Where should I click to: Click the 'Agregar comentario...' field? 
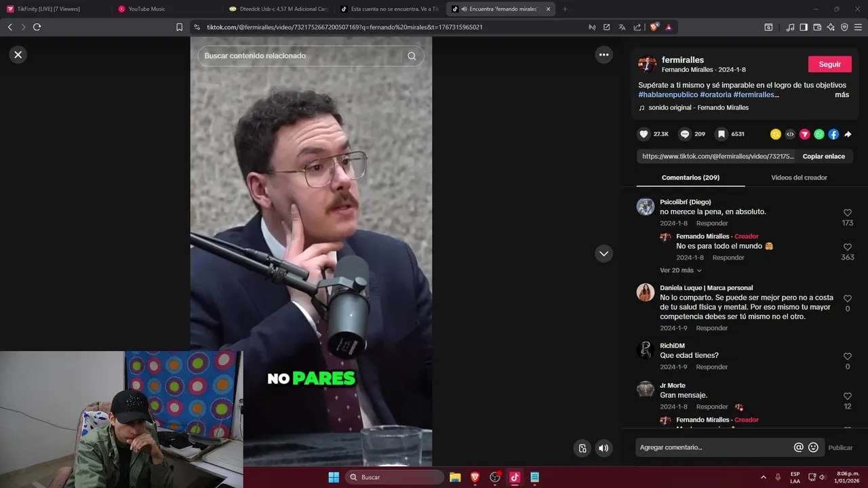(x=715, y=447)
